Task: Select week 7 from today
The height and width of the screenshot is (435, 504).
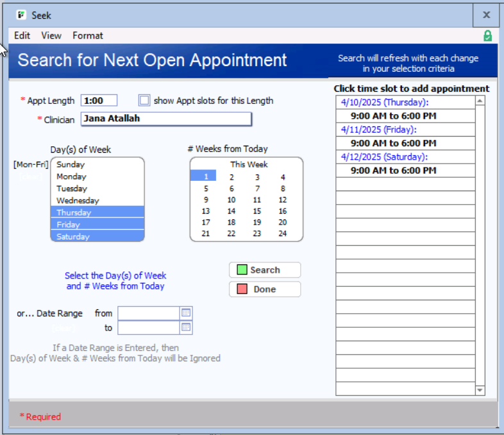Action: (257, 189)
